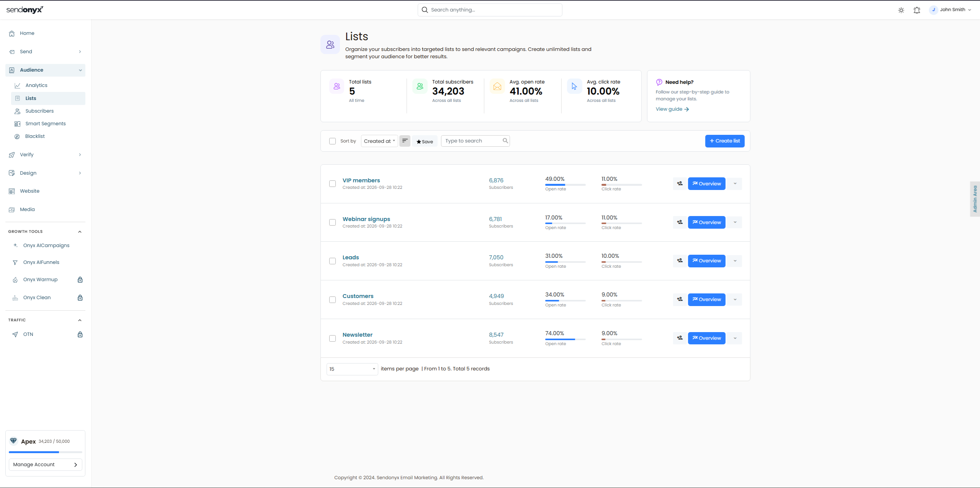Viewport: 980px width, 488px height.
Task: Expand the Design menu
Action: (45, 173)
